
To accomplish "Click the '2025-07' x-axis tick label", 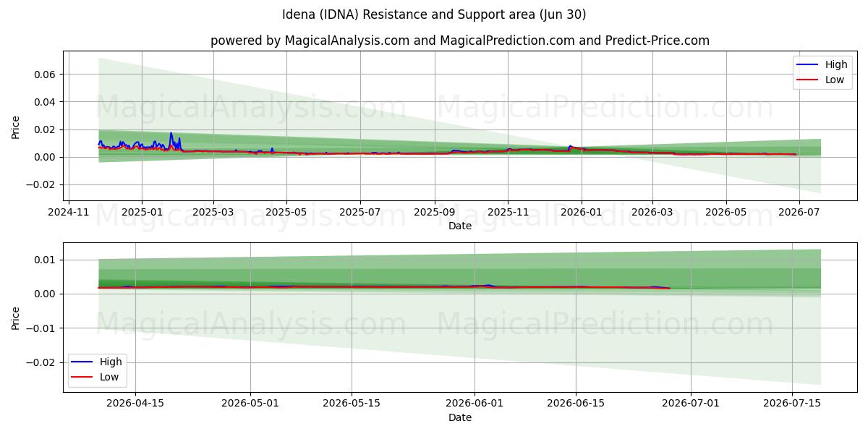I will pyautogui.click(x=360, y=212).
